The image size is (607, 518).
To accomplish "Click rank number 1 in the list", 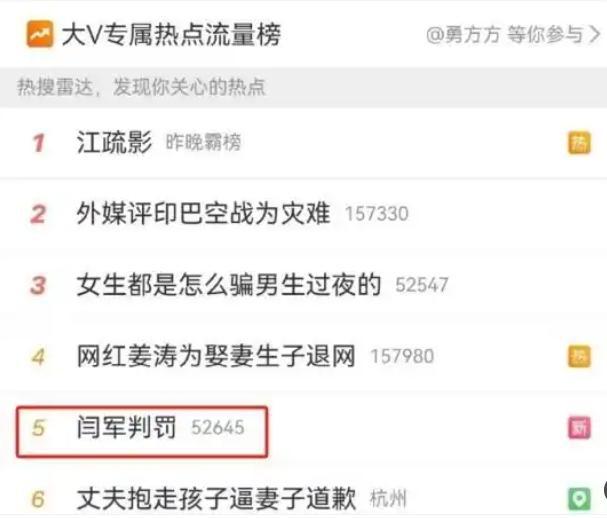I will click(x=38, y=143).
